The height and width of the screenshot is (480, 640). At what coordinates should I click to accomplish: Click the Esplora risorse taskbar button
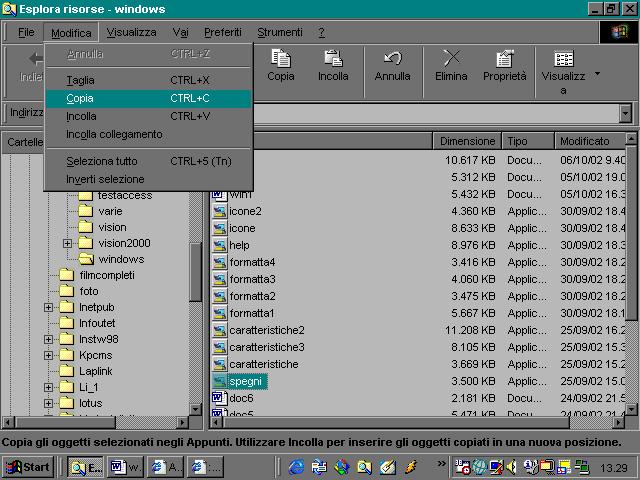86,467
